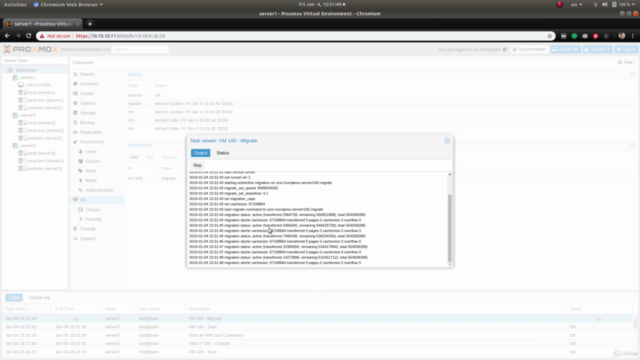Select the Start all VMs and Containers task row
The width and height of the screenshot is (640, 360).
318,335
